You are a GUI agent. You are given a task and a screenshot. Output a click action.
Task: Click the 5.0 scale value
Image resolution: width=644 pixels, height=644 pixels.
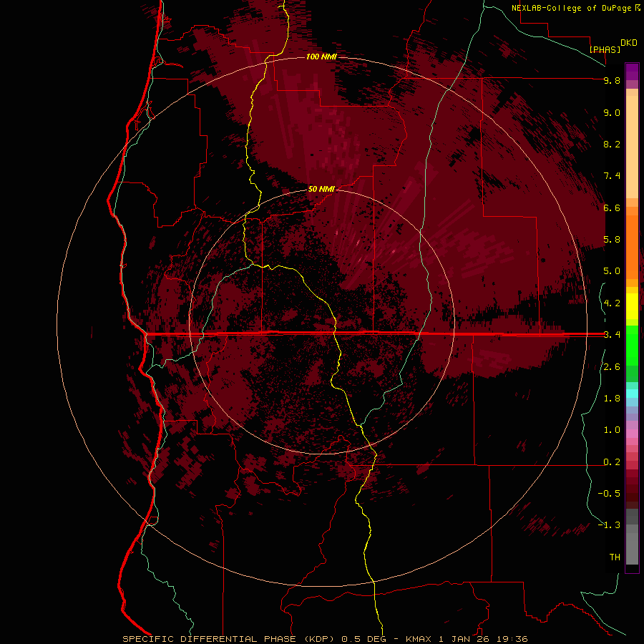click(612, 271)
